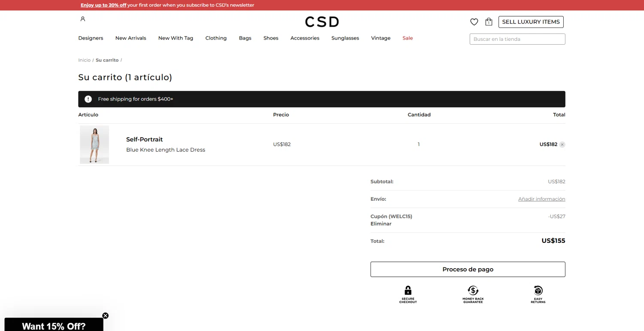Click the Añadir información shipping link

542,199
